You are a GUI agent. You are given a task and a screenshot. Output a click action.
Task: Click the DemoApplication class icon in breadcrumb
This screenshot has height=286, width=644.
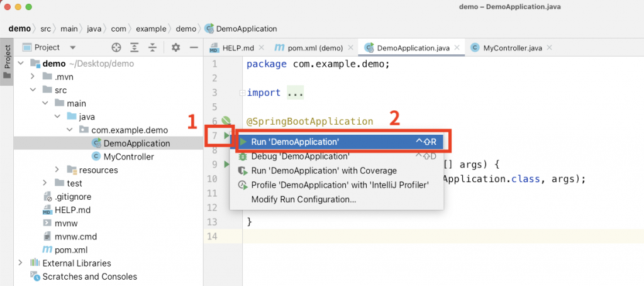tap(209, 29)
